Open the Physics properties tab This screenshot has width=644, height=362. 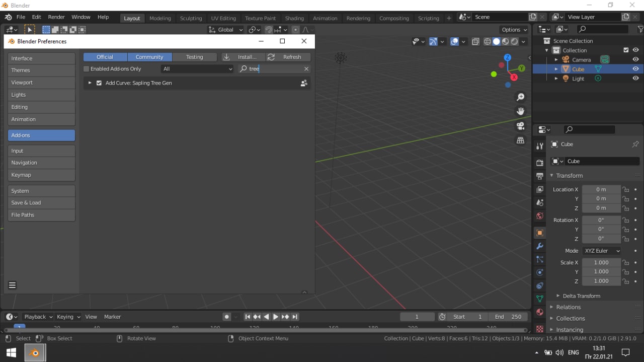pyautogui.click(x=539, y=272)
